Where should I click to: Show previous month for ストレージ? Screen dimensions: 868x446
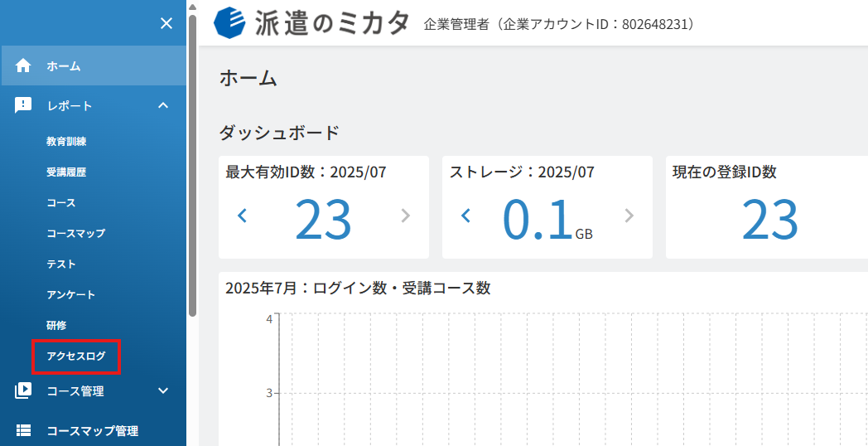coord(465,215)
